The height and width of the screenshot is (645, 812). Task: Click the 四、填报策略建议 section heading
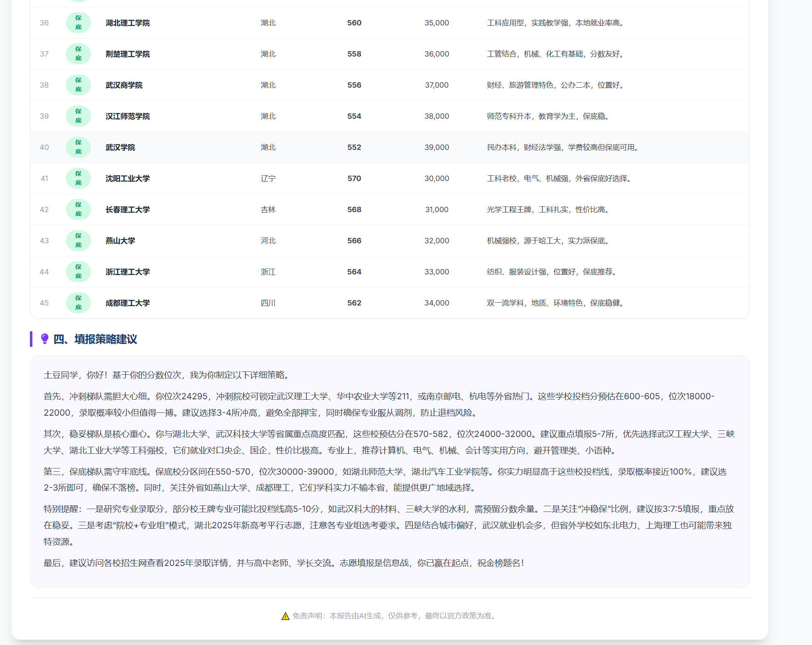(95, 339)
